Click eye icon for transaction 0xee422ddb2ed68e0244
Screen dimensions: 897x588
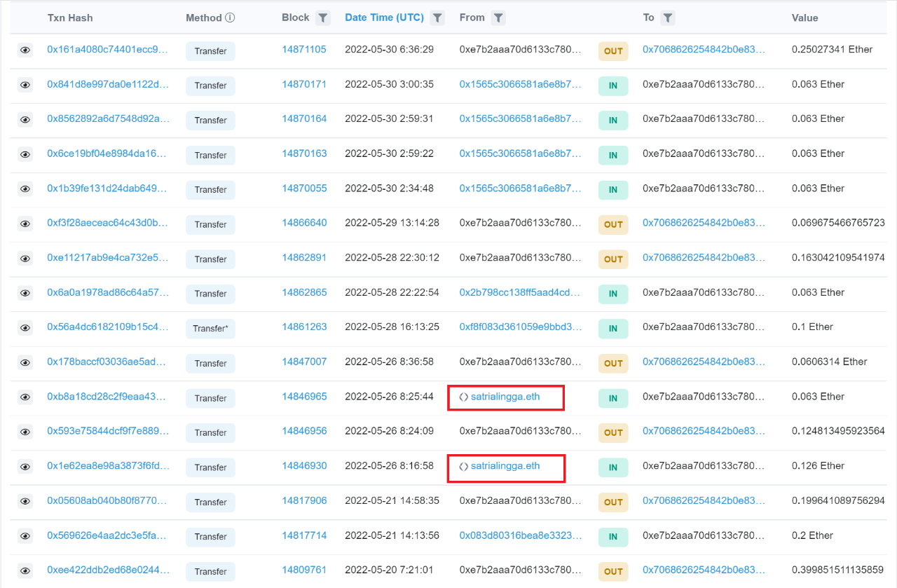tap(25, 571)
